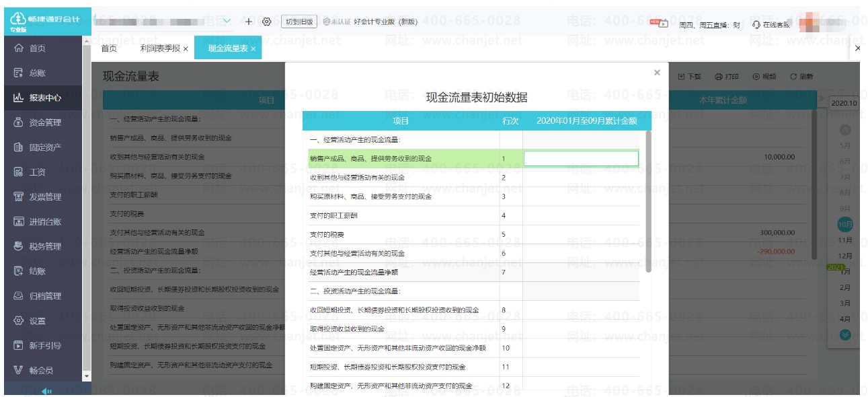Open 资金管理 module
Viewport: 868px width, 397px height.
tap(44, 122)
